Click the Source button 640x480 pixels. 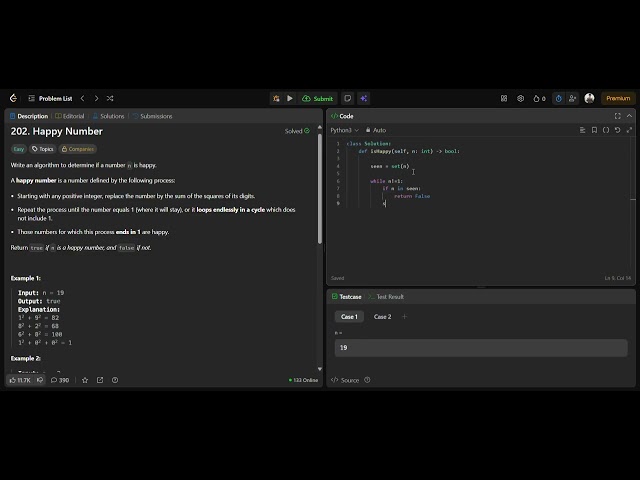click(345, 380)
